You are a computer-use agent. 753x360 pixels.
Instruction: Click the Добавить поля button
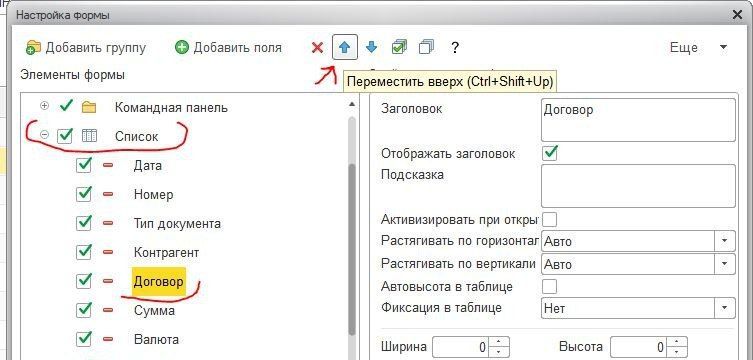(x=229, y=48)
